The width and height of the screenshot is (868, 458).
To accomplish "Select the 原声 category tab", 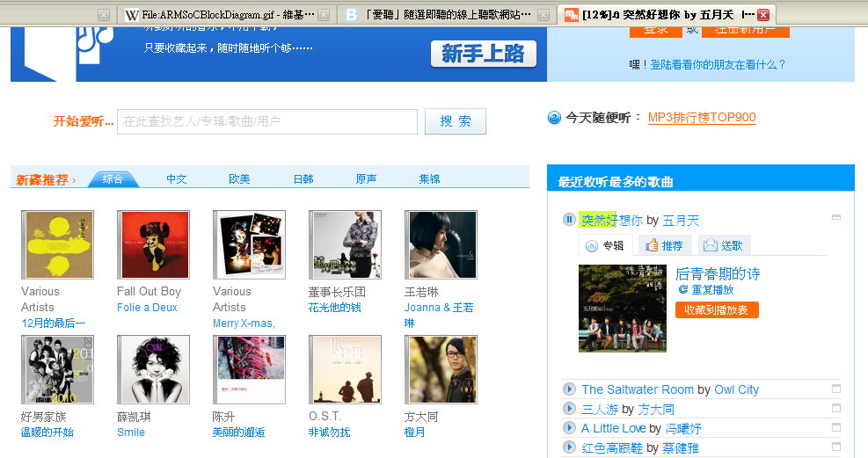I will click(366, 179).
